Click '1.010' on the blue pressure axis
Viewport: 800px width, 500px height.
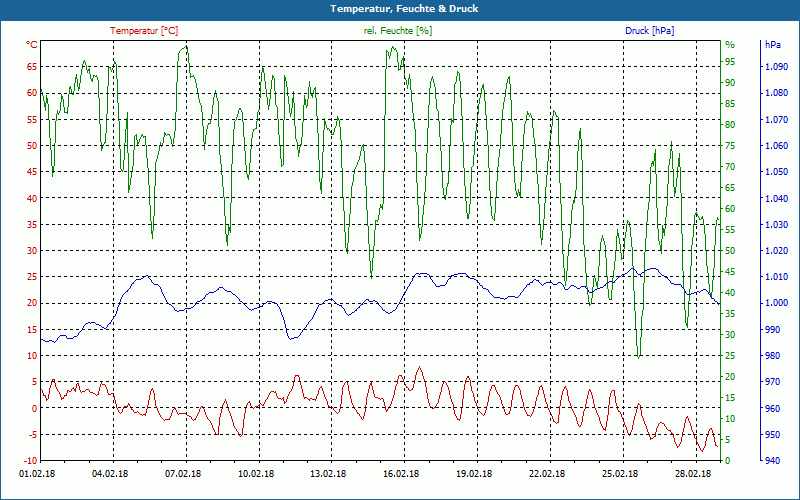(777, 277)
